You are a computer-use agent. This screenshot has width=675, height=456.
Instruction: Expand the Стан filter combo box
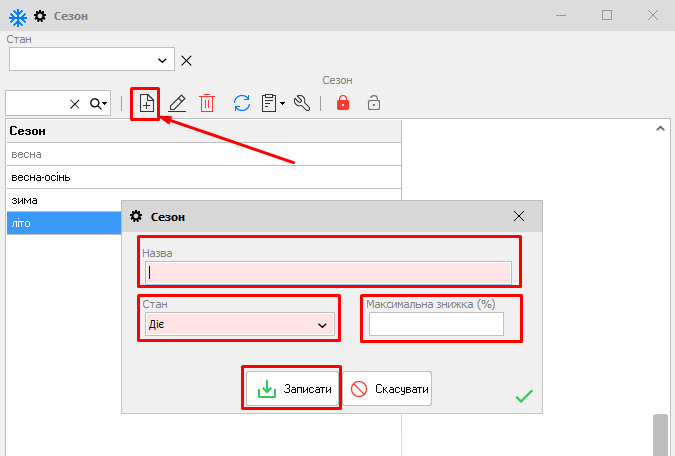tap(162, 60)
